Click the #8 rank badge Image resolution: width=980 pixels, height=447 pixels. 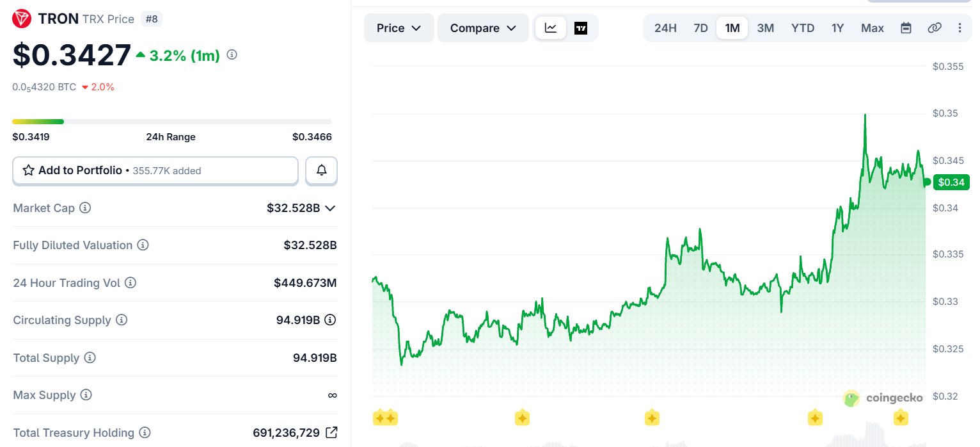[152, 19]
